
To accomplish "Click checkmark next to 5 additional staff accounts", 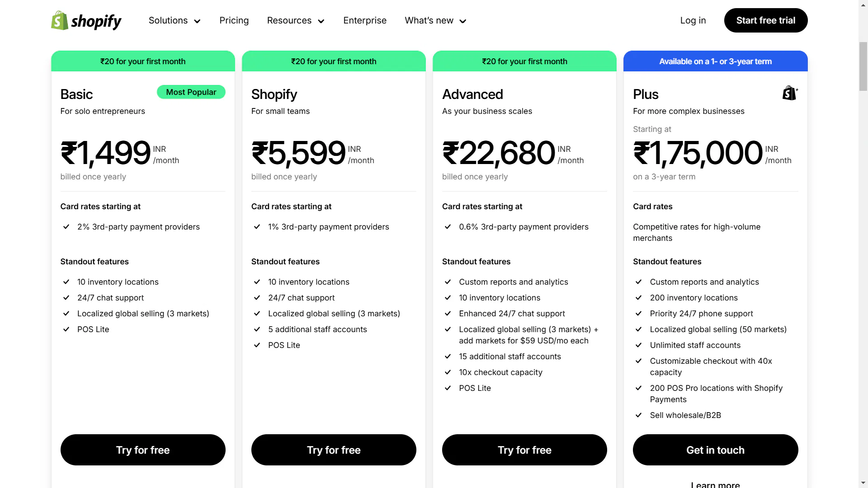I will 257,329.
